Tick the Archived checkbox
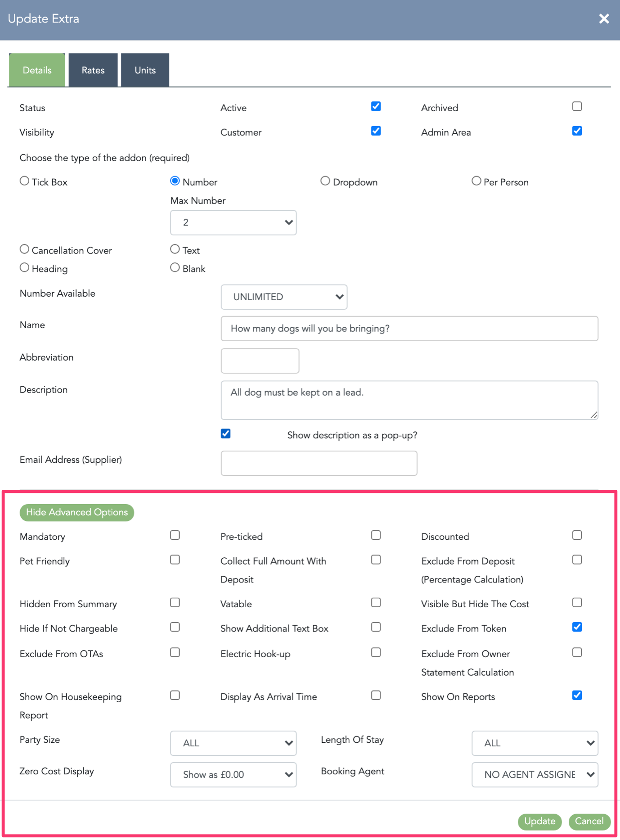This screenshot has width=620, height=840. (577, 106)
